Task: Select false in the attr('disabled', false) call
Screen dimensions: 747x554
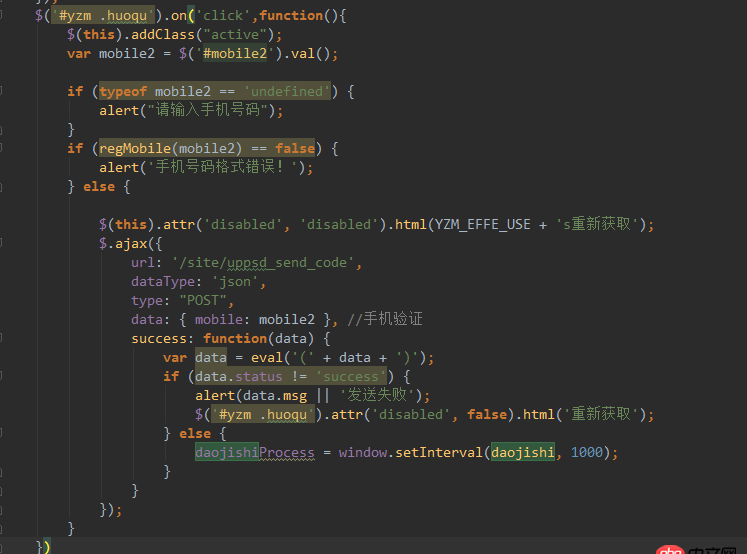Action: click(x=487, y=414)
